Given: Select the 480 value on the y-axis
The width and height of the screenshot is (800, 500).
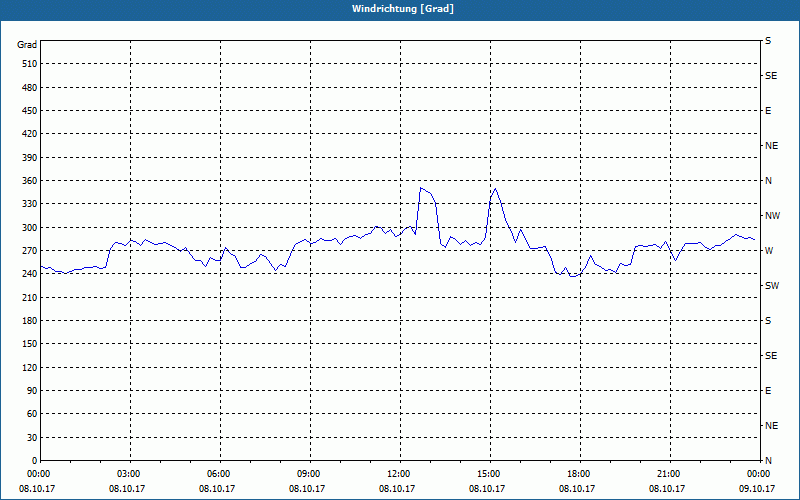Looking at the screenshot, I should click(x=30, y=87).
